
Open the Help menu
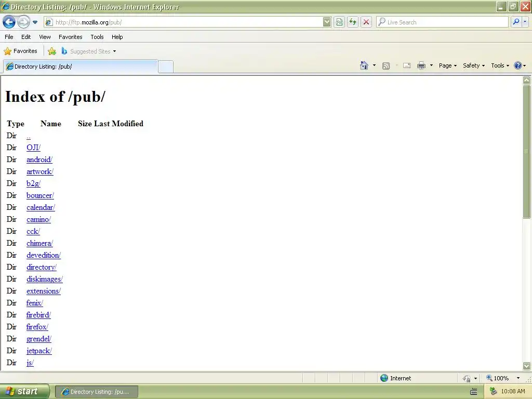pos(117,37)
